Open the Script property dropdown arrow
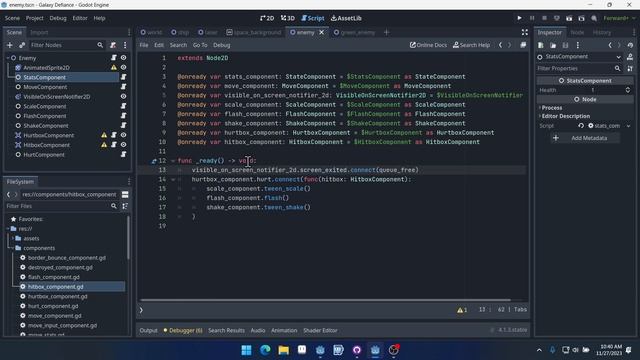This screenshot has width=640, height=360. click(x=629, y=126)
